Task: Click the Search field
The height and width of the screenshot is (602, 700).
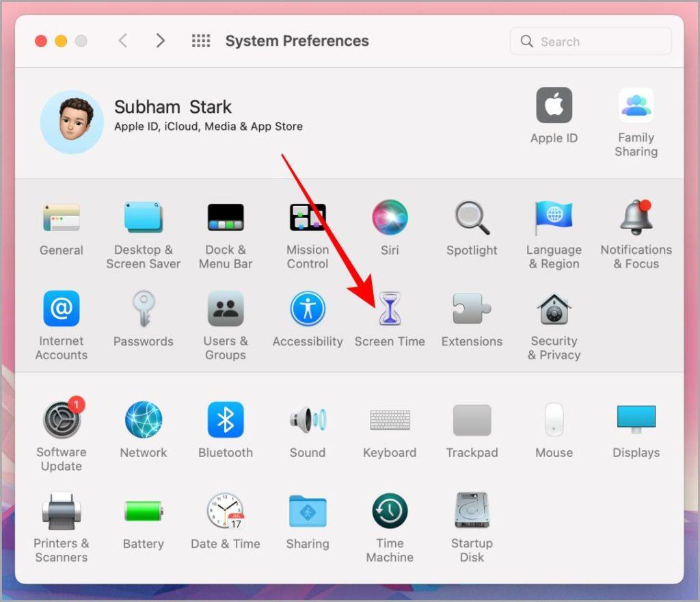Action: pos(591,42)
